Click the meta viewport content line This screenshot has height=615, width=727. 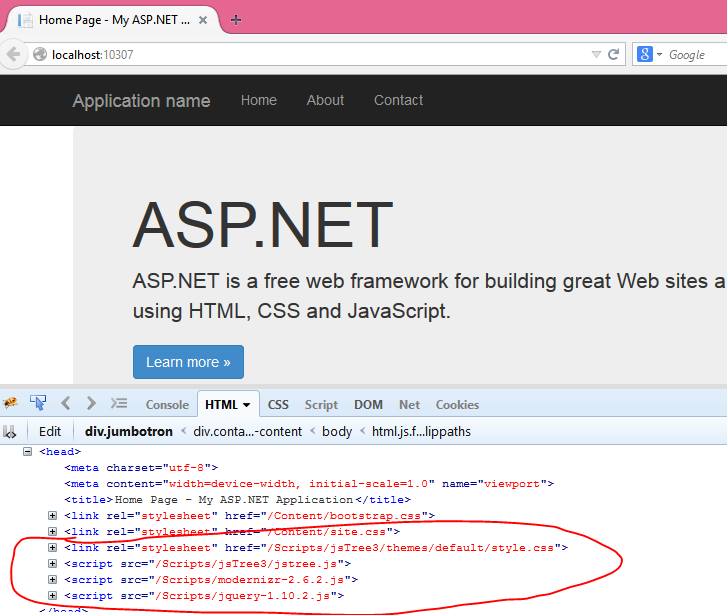[309, 484]
